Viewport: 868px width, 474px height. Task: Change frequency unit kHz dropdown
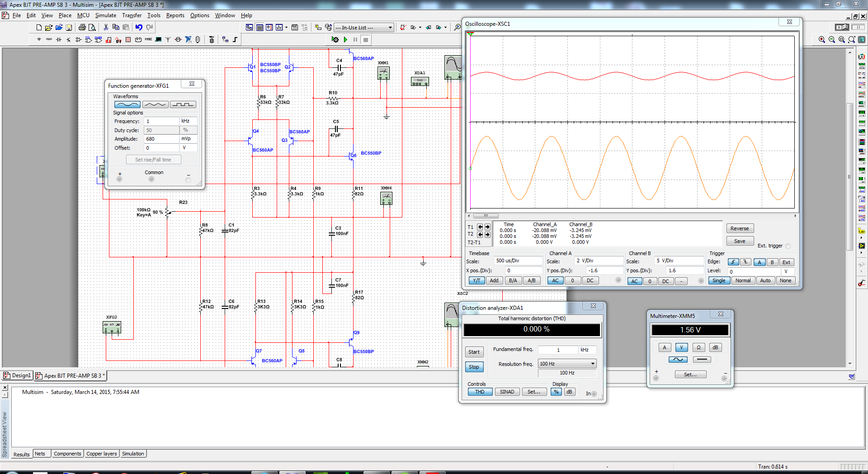tap(188, 121)
